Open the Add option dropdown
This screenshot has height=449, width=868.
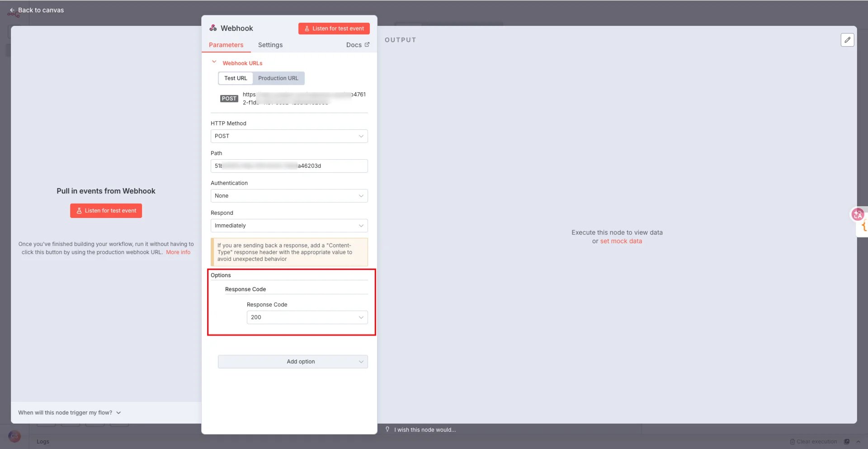(292, 362)
